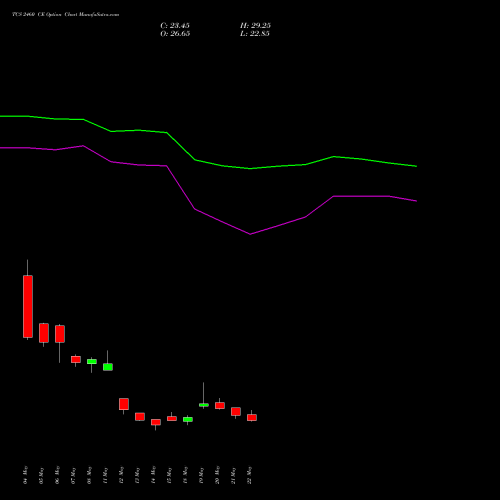The height and width of the screenshot is (500, 500).
Task: Select the green candle for 08 May
Action: pos(92,361)
